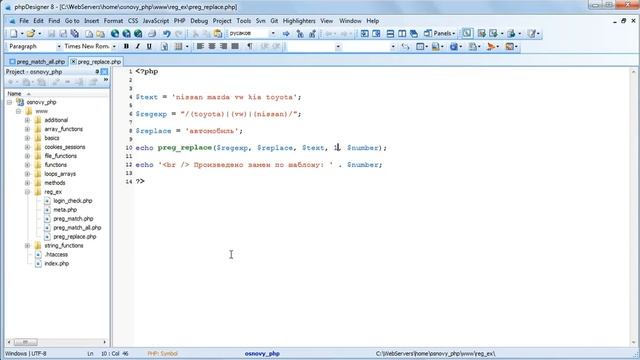Screen dimensions: 640x360
Task: Click the first globe browser preview icon
Action: coord(115,33)
